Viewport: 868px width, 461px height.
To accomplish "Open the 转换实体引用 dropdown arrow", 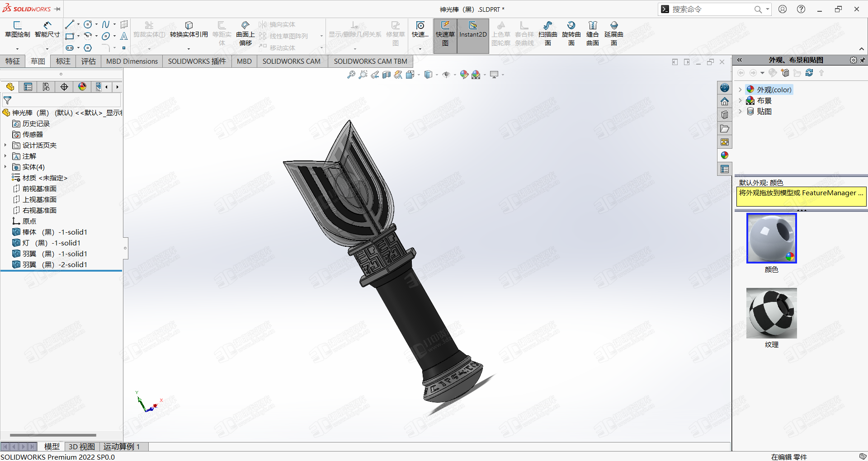I will tap(189, 49).
